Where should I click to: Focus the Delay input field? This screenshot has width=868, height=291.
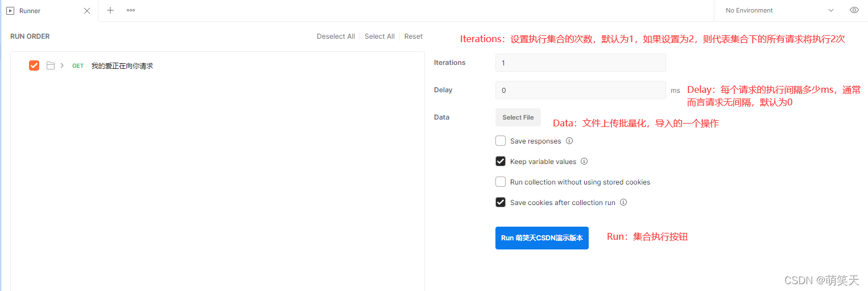(x=580, y=90)
